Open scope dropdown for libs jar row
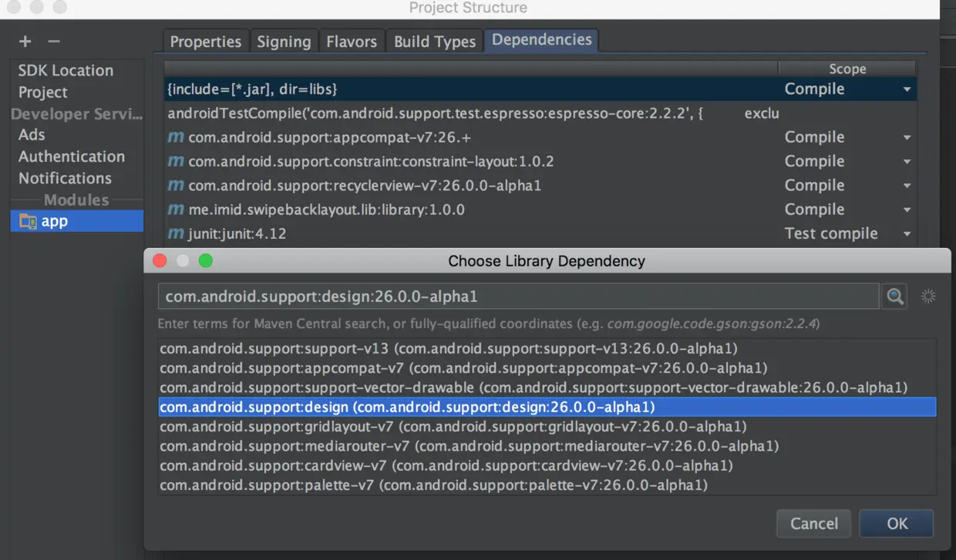Viewport: 956px width, 560px height. (x=907, y=90)
